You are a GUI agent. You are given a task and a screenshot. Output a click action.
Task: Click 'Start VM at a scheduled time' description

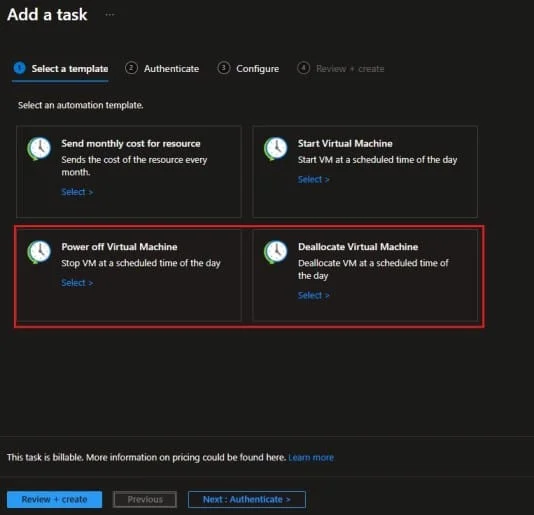[x=377, y=160]
